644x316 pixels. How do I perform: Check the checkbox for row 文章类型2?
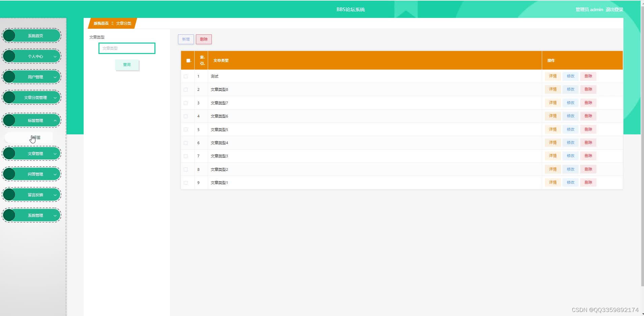pos(186,169)
